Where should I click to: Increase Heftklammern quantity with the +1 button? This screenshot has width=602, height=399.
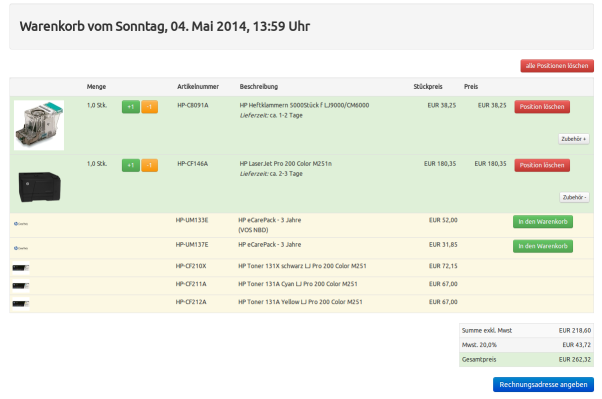point(131,107)
